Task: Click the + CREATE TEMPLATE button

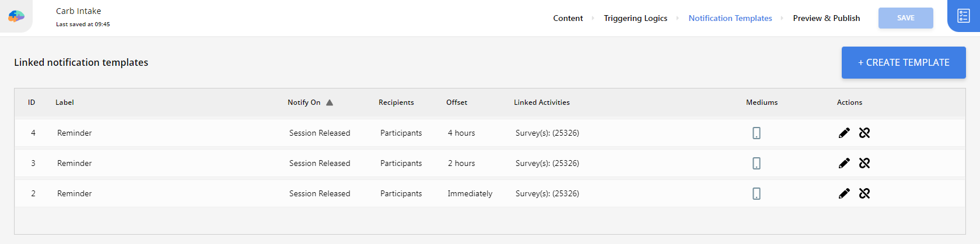Action: pos(904,62)
